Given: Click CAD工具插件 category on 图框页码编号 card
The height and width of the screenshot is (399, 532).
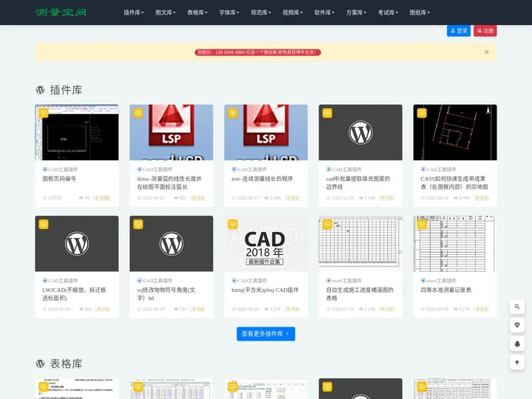Looking at the screenshot, I should pyautogui.click(x=60, y=169).
